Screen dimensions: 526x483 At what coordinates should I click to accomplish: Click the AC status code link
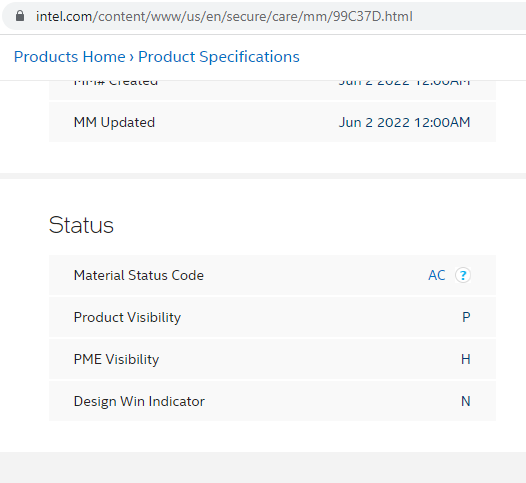[x=436, y=275]
